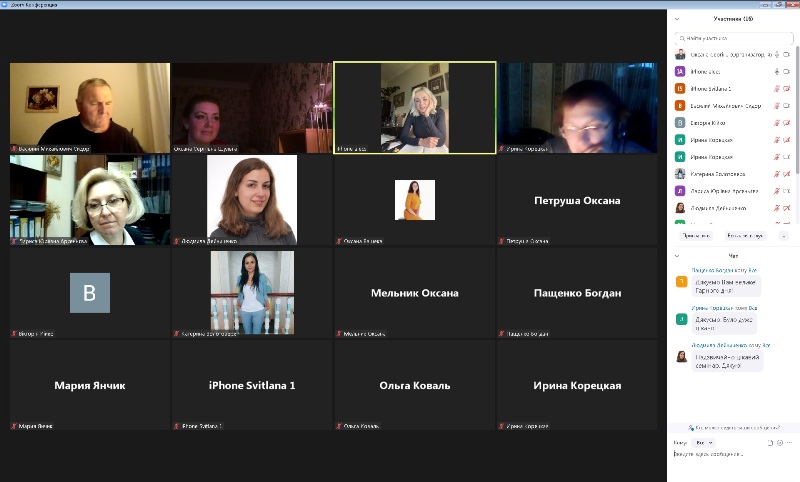This screenshot has width=800, height=482.
Task: Click the avatar in Людмила's chat message
Action: pyautogui.click(x=681, y=357)
